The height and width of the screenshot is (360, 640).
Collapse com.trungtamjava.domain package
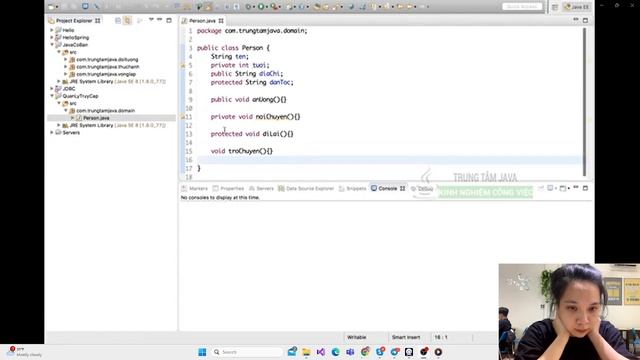[66, 111]
